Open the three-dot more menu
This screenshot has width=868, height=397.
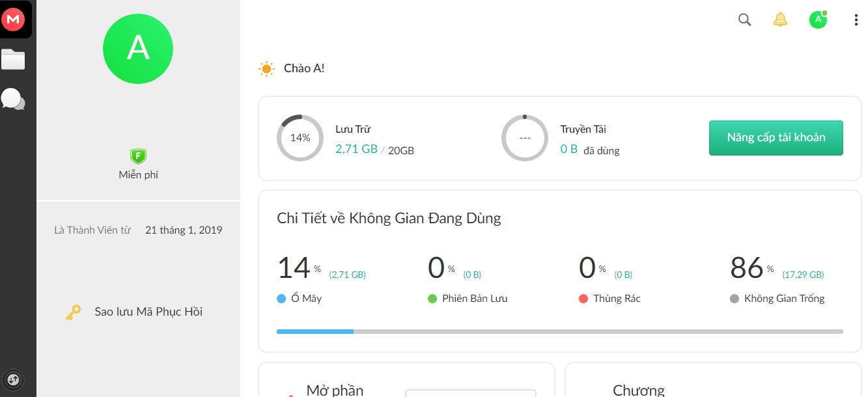coord(856,20)
